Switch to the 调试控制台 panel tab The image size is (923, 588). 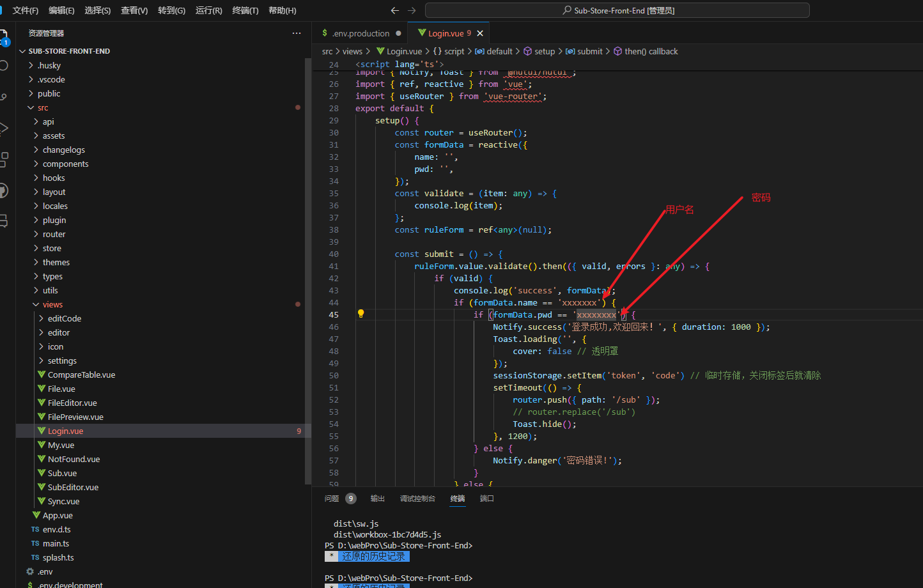pos(417,499)
